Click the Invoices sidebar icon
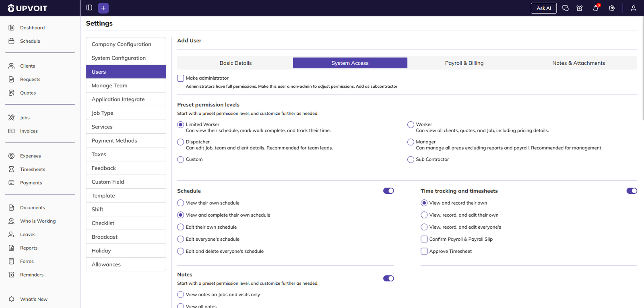The width and height of the screenshot is (644, 308). tap(12, 131)
